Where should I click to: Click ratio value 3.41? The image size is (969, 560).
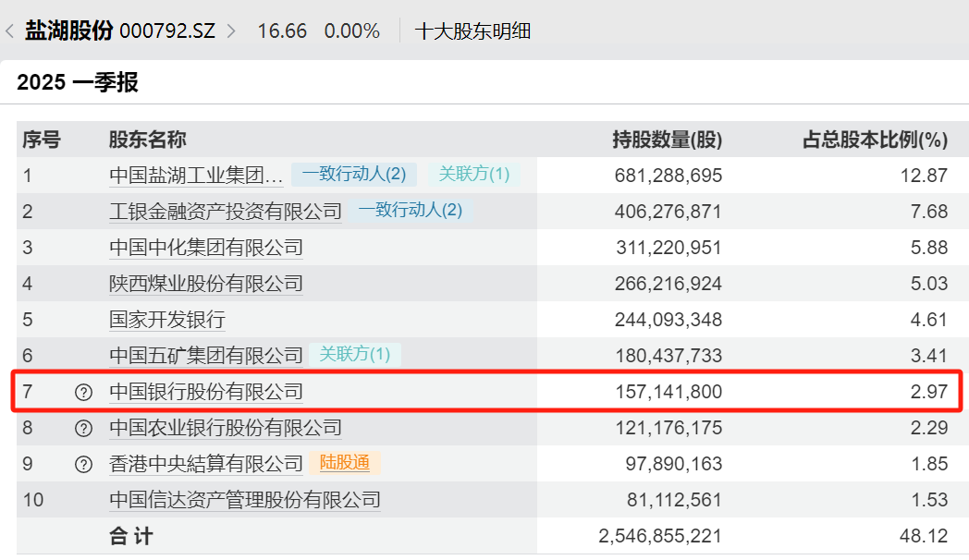point(929,356)
